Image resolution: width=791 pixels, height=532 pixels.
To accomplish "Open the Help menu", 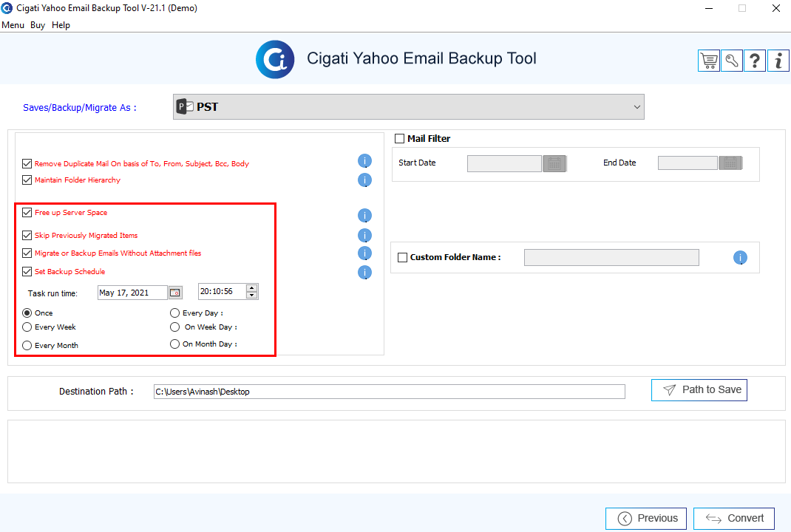I will [x=61, y=25].
